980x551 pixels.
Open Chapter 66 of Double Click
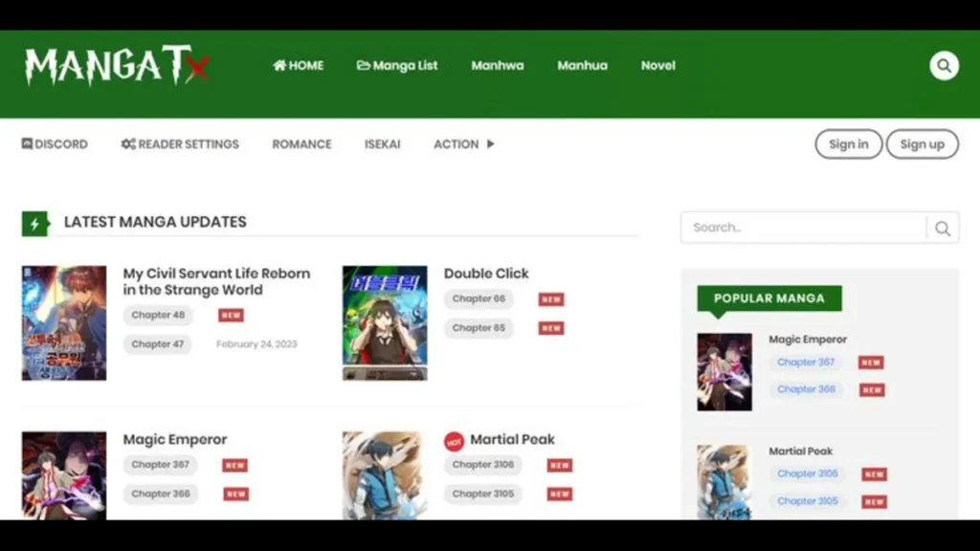[479, 299]
